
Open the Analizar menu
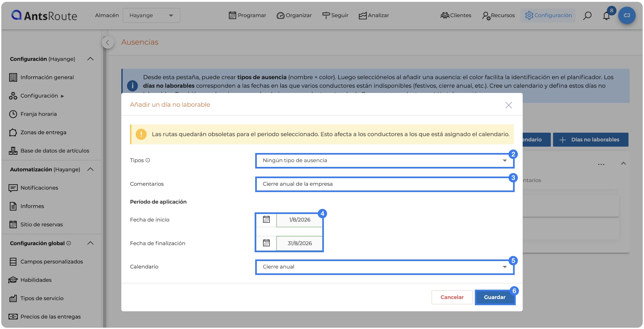(x=374, y=16)
